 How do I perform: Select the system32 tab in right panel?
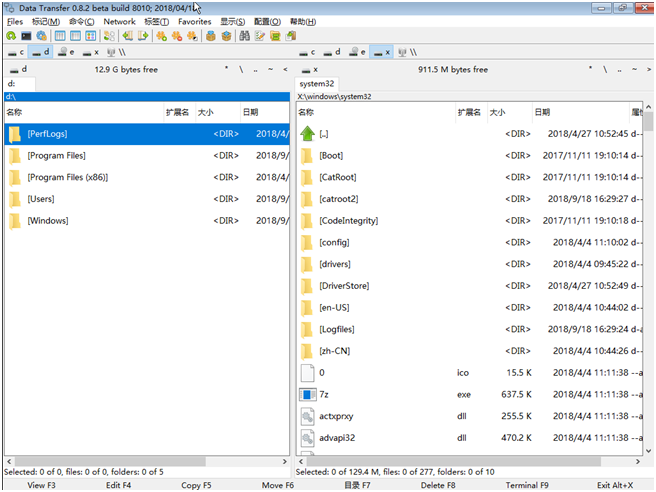click(x=316, y=84)
